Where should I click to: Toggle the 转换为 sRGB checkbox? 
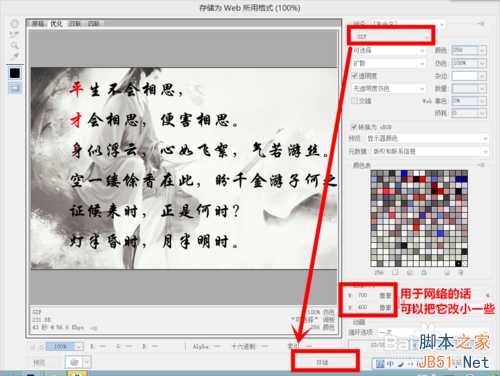(x=355, y=127)
